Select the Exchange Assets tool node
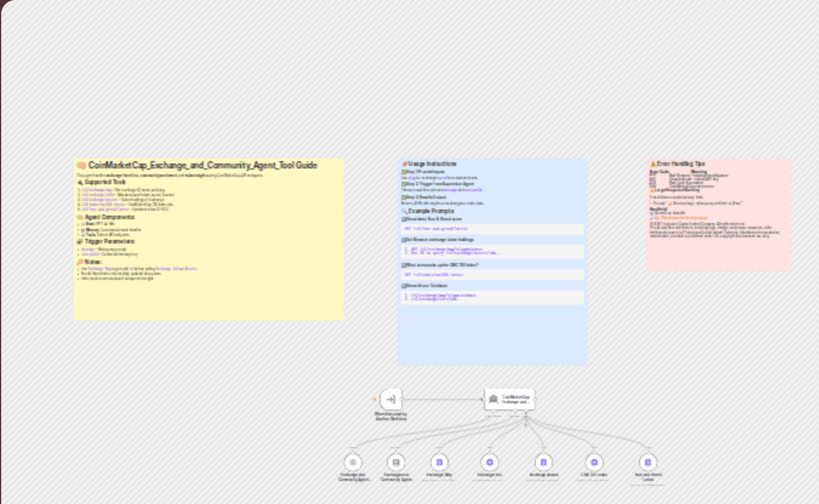The height and width of the screenshot is (504, 819). pyautogui.click(x=543, y=462)
